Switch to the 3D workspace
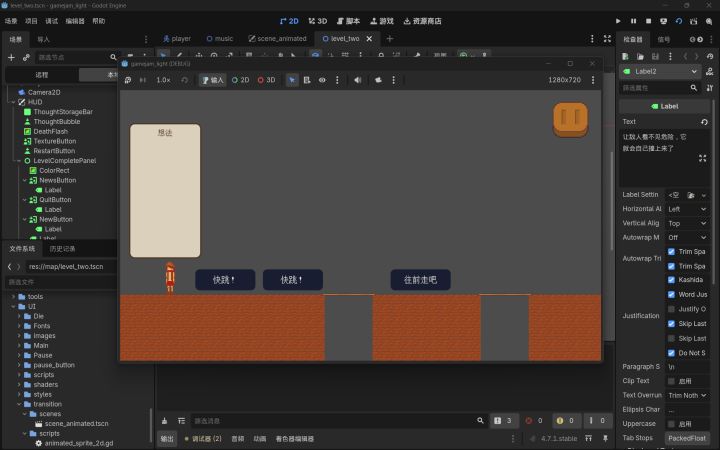The width and height of the screenshot is (720, 450). (318, 21)
